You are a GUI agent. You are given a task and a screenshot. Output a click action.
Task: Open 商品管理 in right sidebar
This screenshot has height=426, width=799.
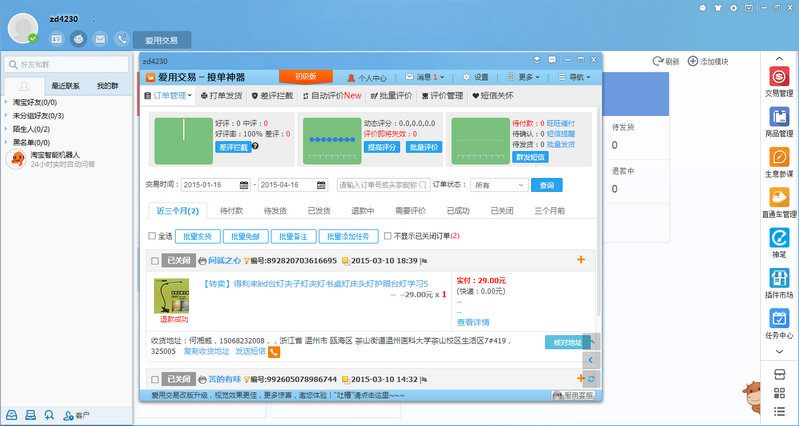tap(779, 121)
